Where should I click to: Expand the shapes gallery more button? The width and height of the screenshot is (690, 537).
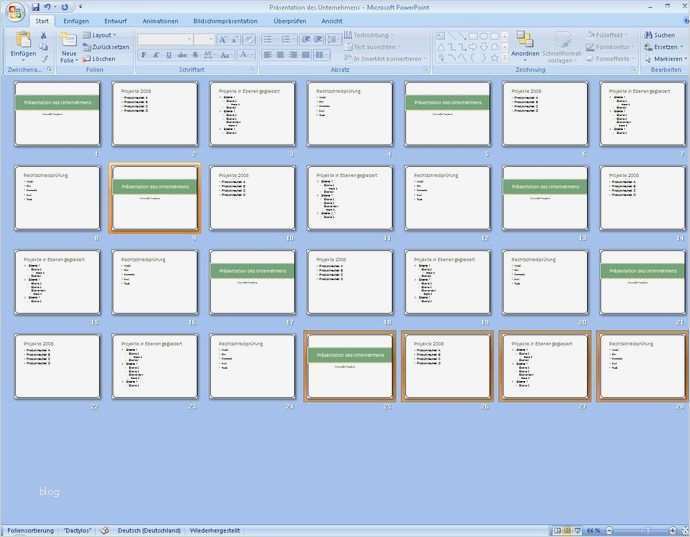505,58
